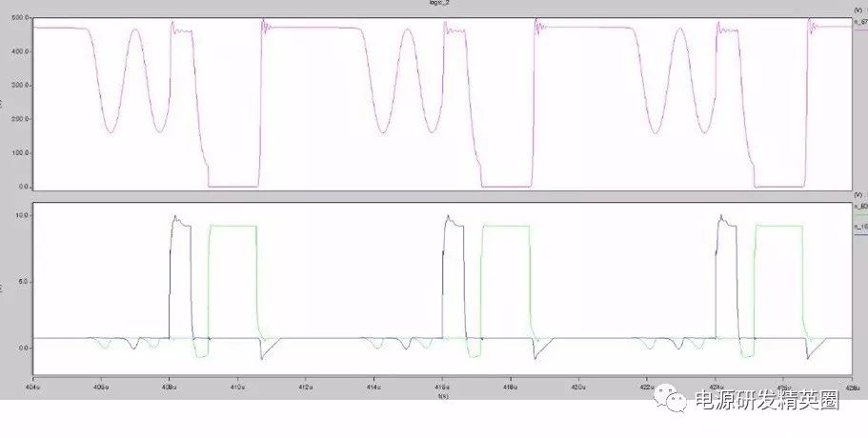Click the 410u tick on time axis
The image size is (868, 438).
click(237, 388)
